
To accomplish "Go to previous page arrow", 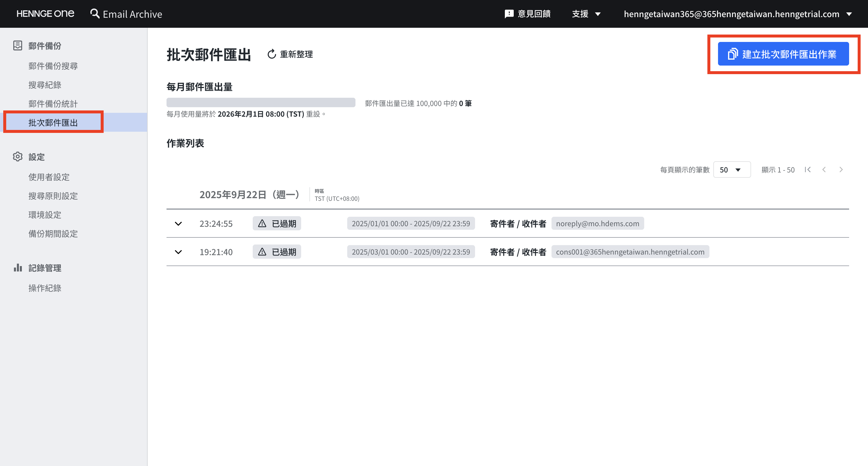I will coord(824,170).
